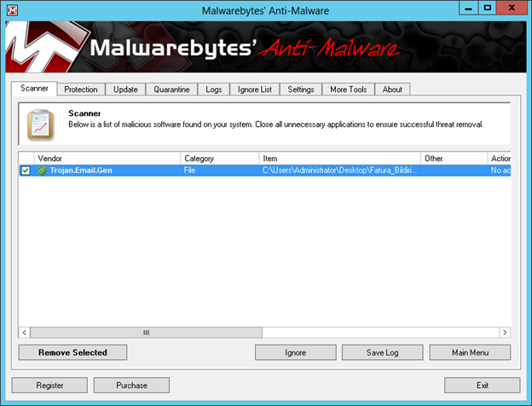The image size is (532, 406).
Task: Click the Exit button
Action: [483, 386]
